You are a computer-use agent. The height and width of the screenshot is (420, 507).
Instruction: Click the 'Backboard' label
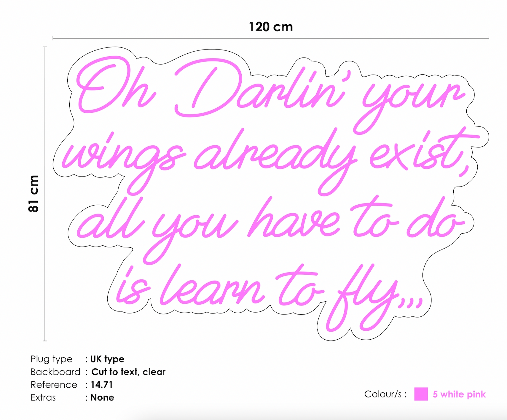(x=55, y=372)
